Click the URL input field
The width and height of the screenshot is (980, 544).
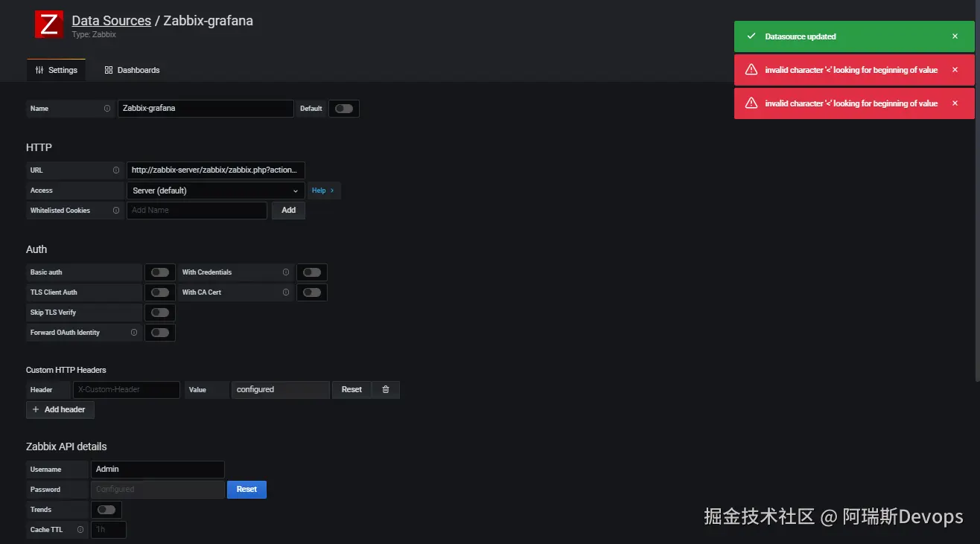216,170
